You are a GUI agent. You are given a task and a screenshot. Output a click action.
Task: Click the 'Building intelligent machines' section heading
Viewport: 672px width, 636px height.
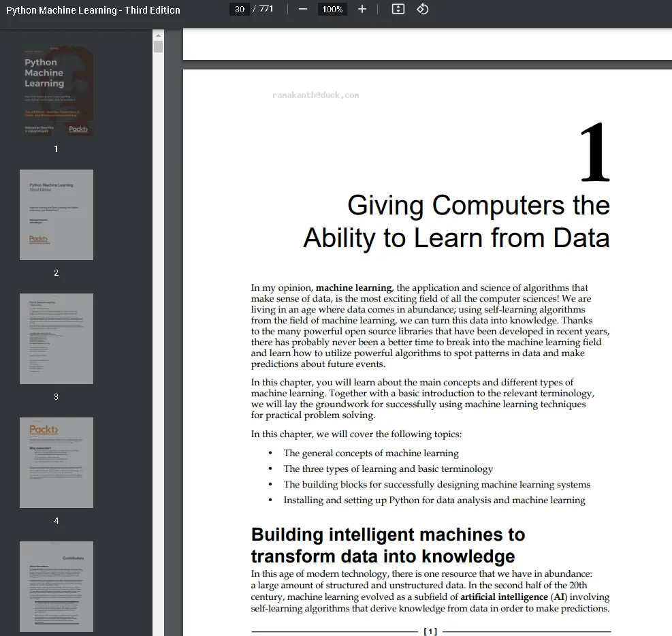387,535
